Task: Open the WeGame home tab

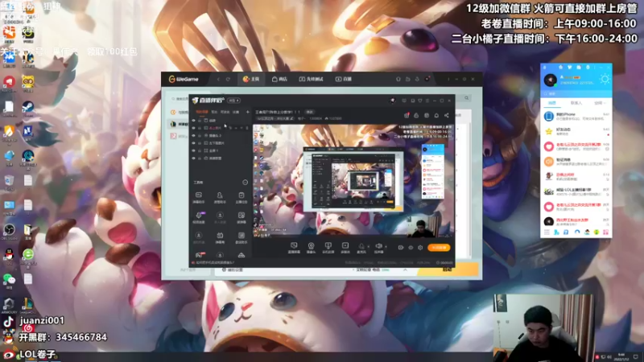Action: pyautogui.click(x=251, y=79)
